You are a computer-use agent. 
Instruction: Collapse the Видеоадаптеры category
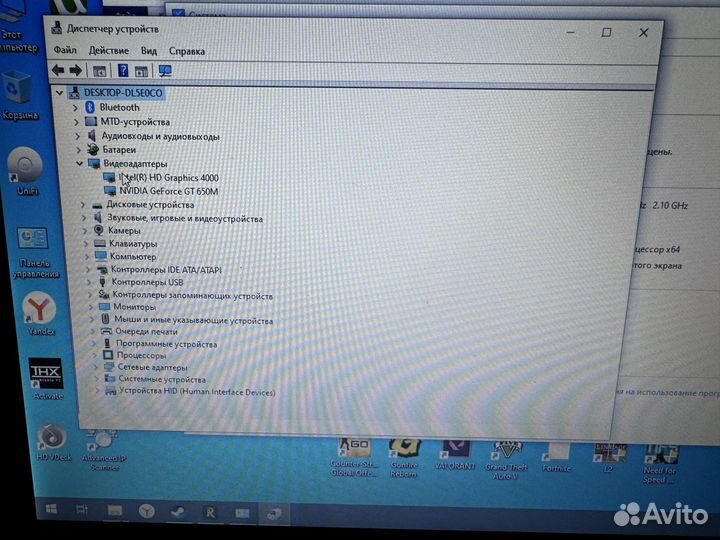pyautogui.click(x=80, y=163)
